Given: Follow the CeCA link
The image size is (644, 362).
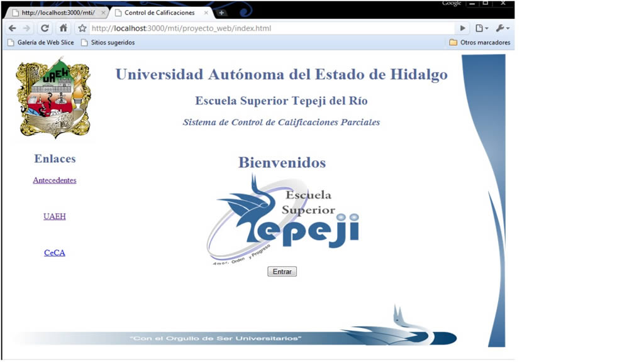Looking at the screenshot, I should point(55,253).
